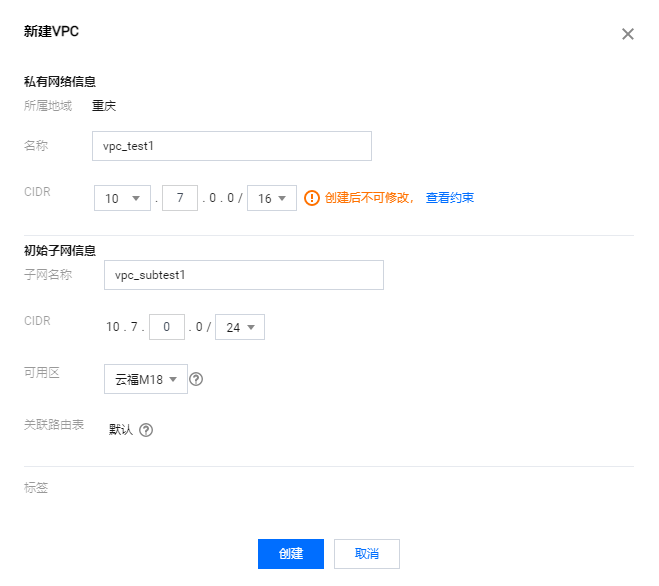Focus the 子网名称 field containing vpc_subtest1

(243, 275)
